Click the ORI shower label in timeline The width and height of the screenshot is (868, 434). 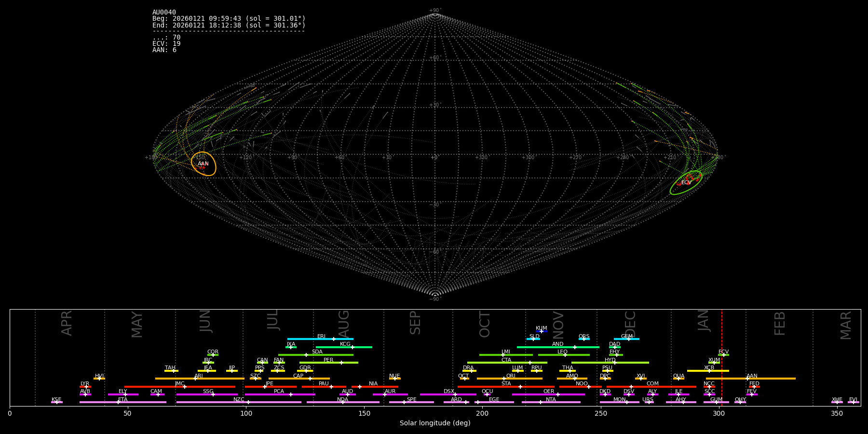(x=511, y=376)
